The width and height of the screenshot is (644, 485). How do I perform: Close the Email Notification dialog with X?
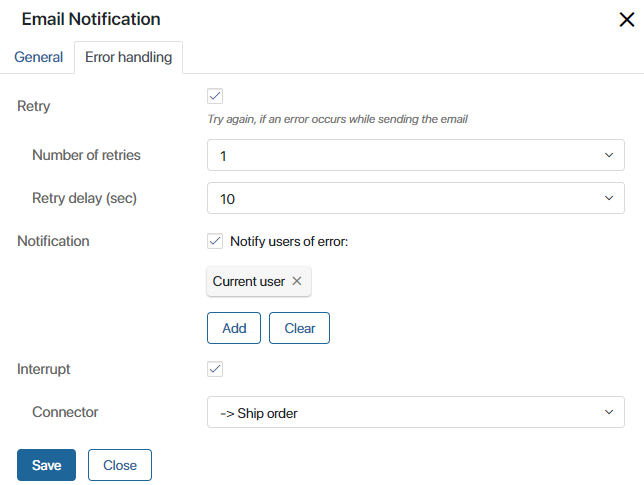[x=626, y=19]
